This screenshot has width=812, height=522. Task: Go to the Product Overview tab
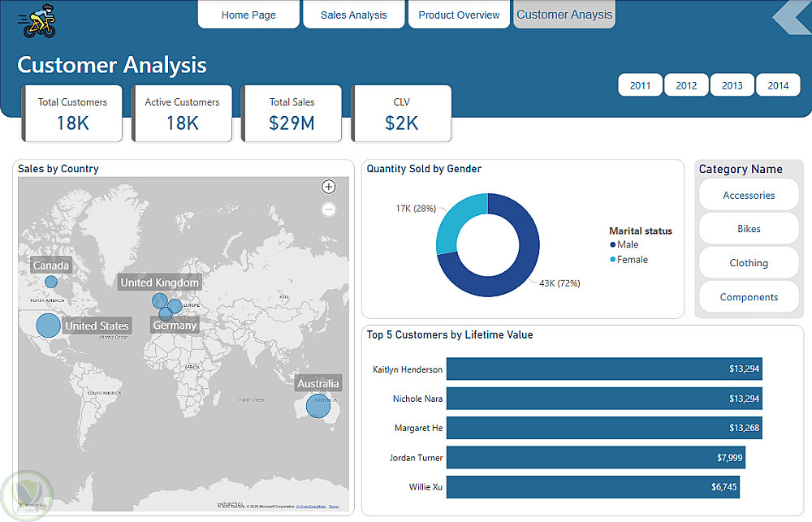(x=459, y=15)
